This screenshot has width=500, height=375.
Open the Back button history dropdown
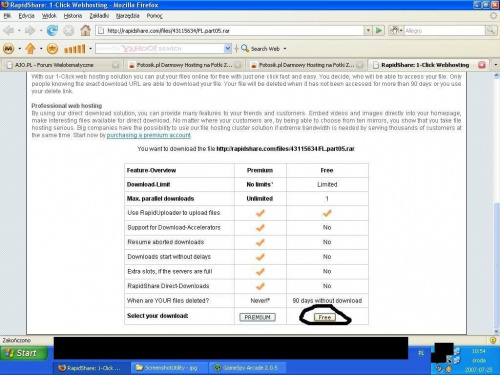(19, 31)
